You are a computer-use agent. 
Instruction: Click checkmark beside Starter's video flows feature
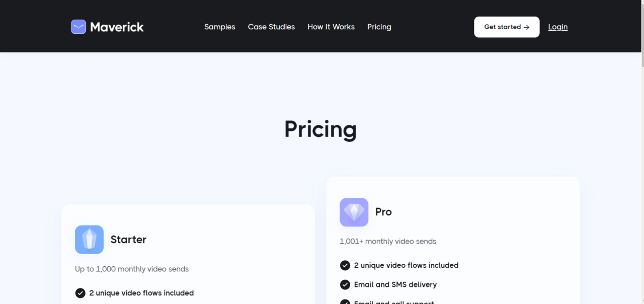[80, 293]
